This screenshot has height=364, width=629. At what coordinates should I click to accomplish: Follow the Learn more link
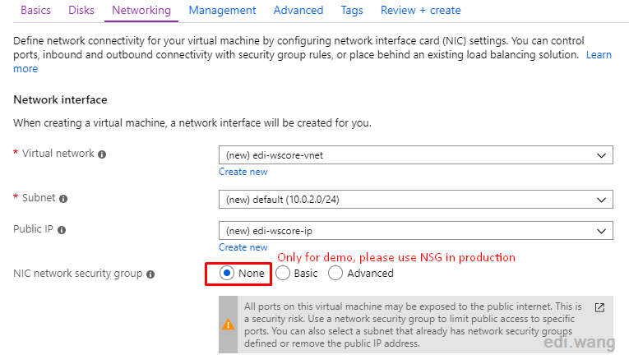pos(599,54)
